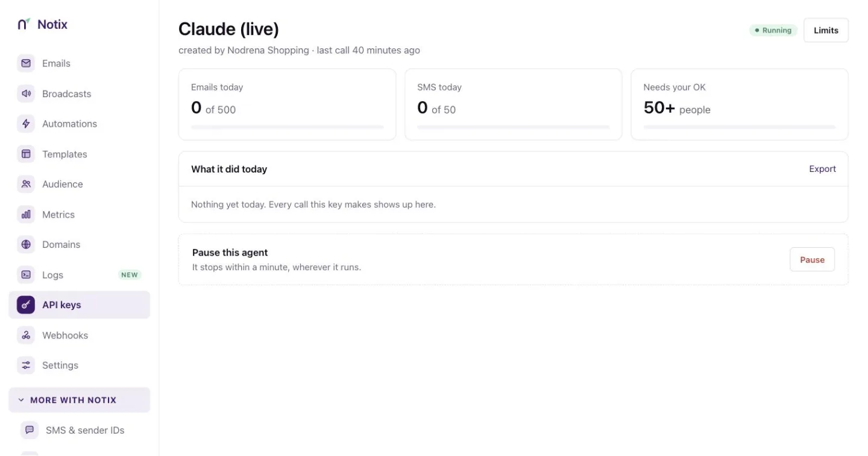Click the Needs your OK card
The width and height of the screenshot is (868, 456).
coord(739,104)
